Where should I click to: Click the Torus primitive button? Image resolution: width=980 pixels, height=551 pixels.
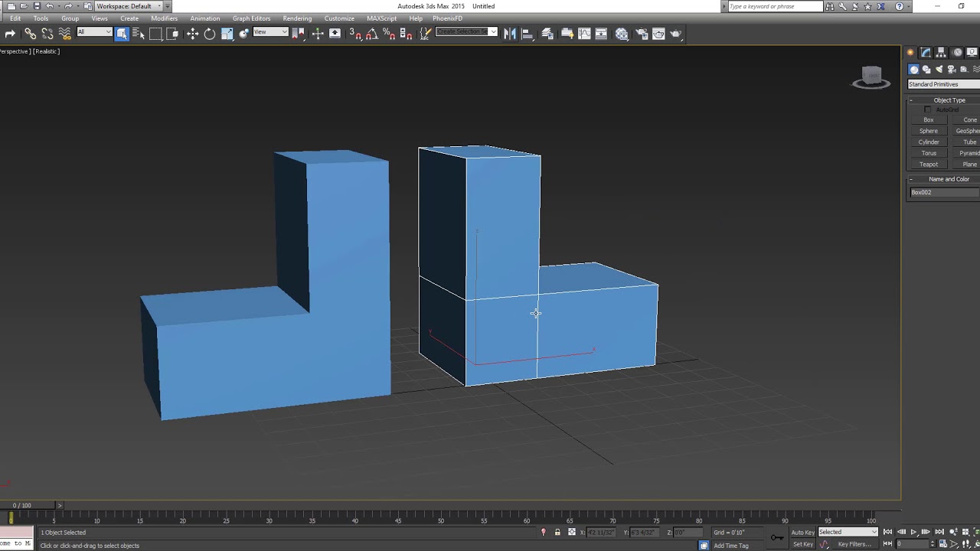[929, 153]
